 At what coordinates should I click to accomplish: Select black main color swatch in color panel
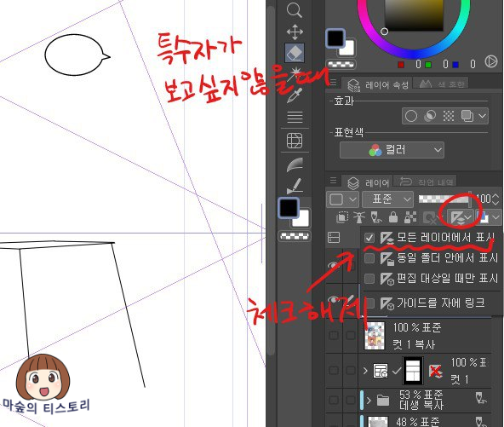pos(335,38)
